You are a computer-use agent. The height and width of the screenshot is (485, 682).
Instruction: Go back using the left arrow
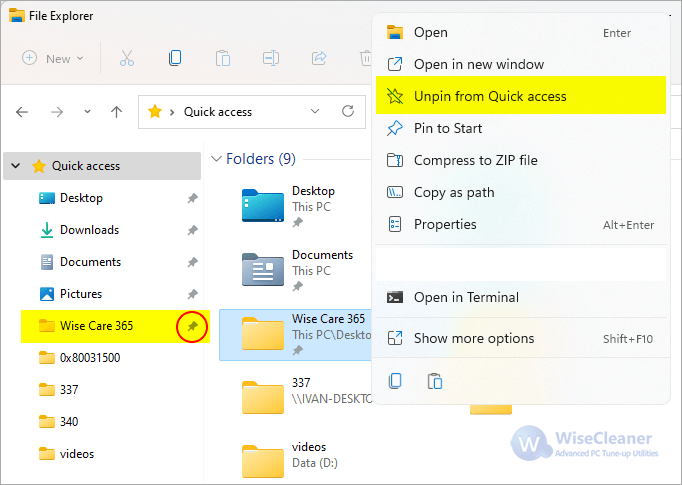click(x=22, y=112)
